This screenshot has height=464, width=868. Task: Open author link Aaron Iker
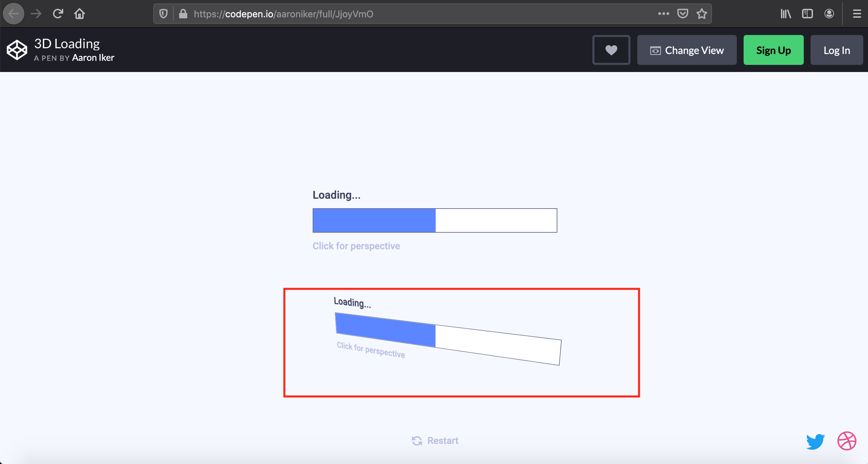pos(93,58)
